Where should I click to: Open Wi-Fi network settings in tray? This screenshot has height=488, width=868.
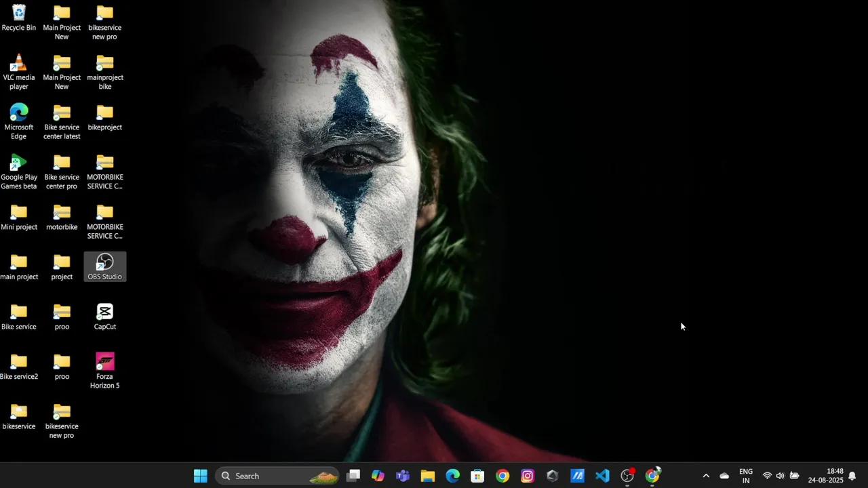[x=767, y=476]
